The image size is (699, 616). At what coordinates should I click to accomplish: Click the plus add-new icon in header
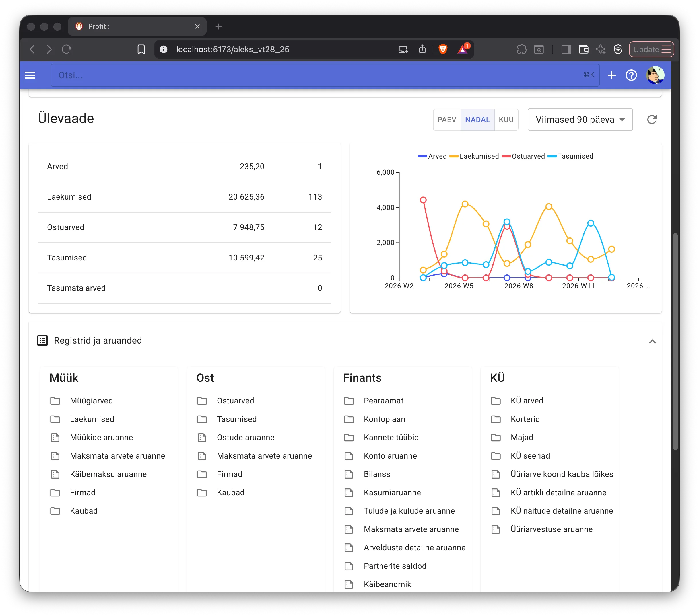tap(611, 75)
